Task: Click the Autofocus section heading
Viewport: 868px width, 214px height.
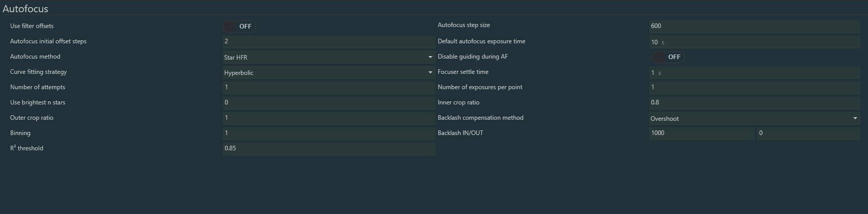Action: coord(25,9)
